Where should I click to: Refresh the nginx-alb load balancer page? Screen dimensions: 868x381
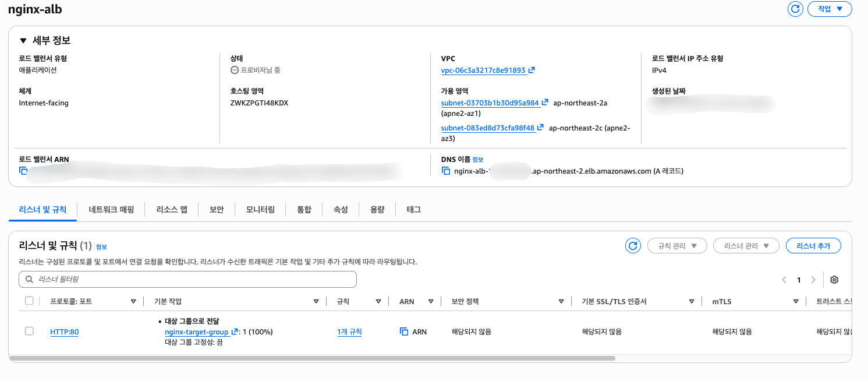point(795,9)
